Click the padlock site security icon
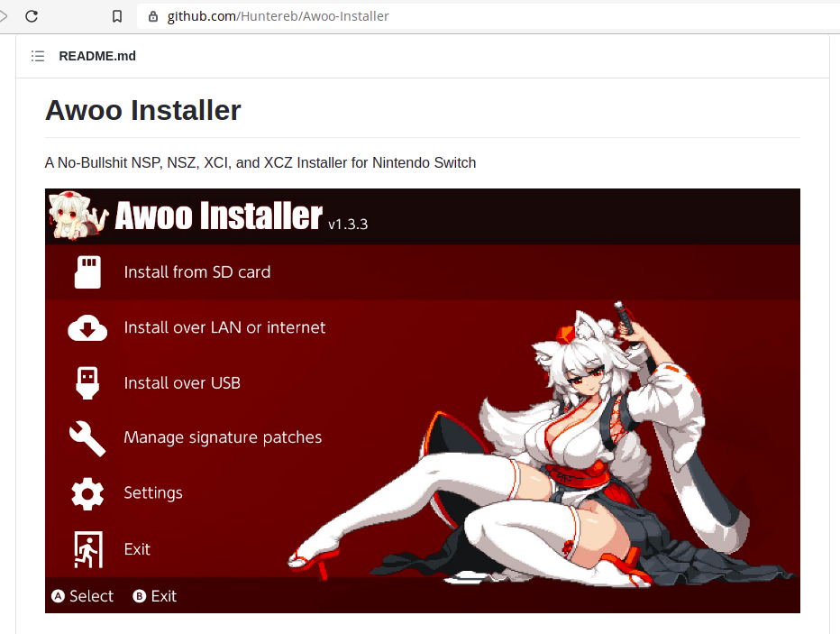Image resolution: width=840 pixels, height=634 pixels. 152,16
